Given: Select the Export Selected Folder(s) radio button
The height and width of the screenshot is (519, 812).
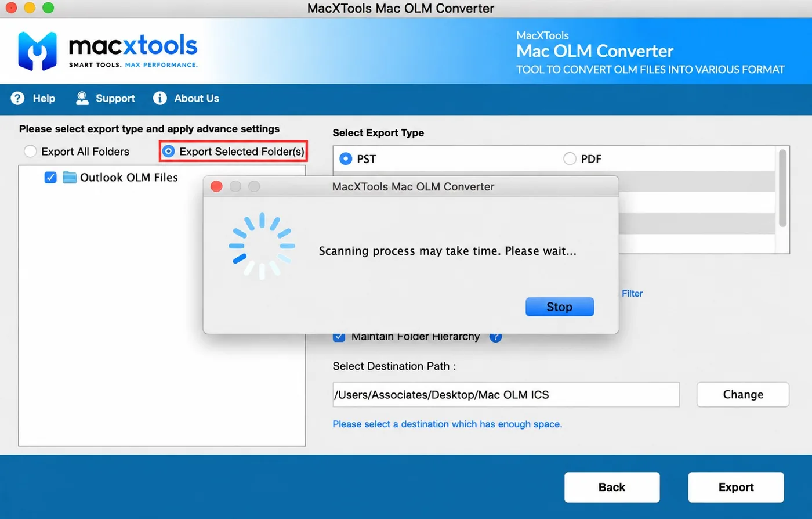Looking at the screenshot, I should coord(168,152).
